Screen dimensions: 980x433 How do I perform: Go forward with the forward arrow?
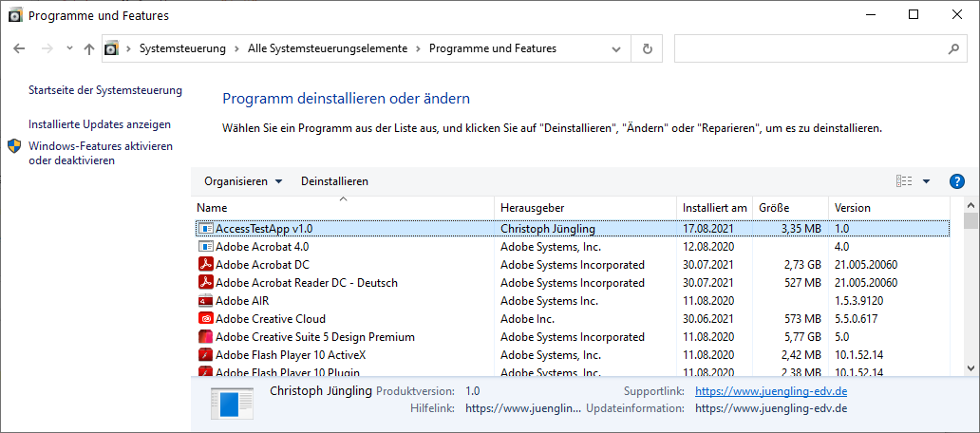point(47,48)
